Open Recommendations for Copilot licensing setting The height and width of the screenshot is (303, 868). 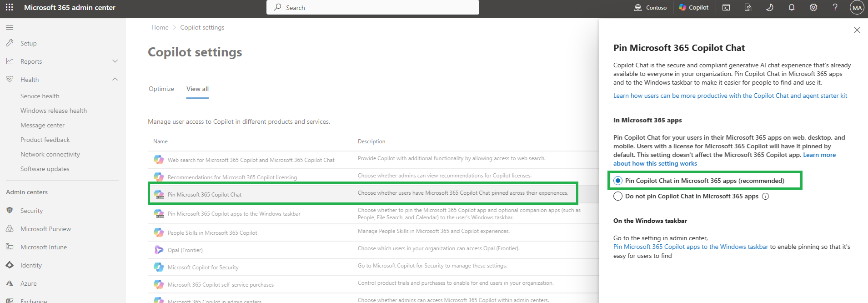click(232, 177)
